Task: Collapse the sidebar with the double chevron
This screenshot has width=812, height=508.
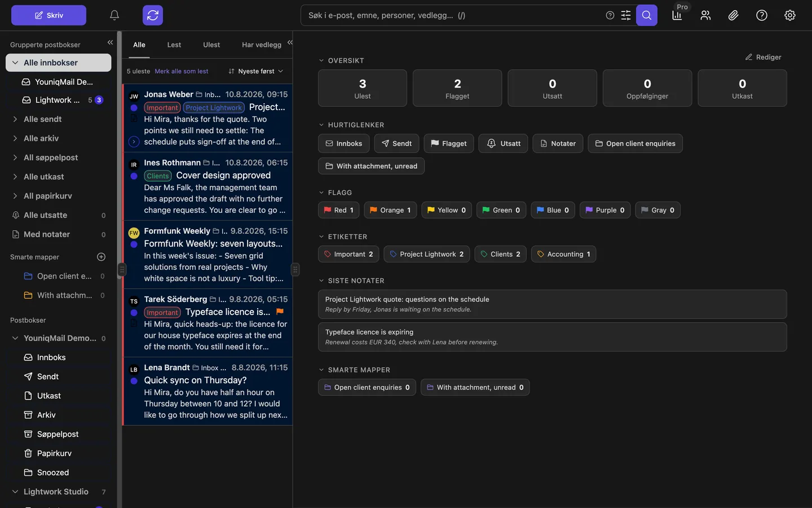Action: coord(110,42)
